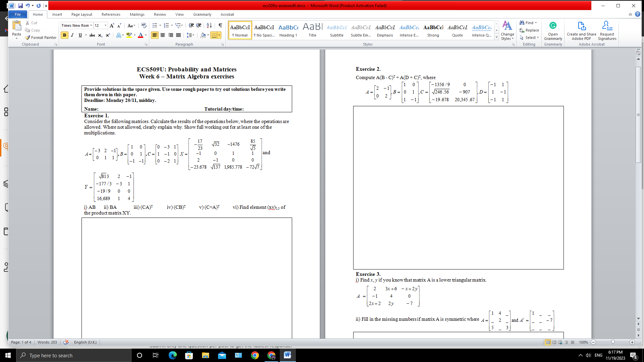Click the Format Painter brush icon
The image size is (644, 362).
28,38
